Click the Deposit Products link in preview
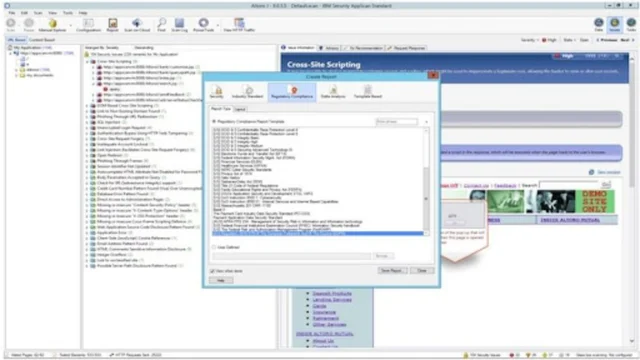 click(332, 293)
